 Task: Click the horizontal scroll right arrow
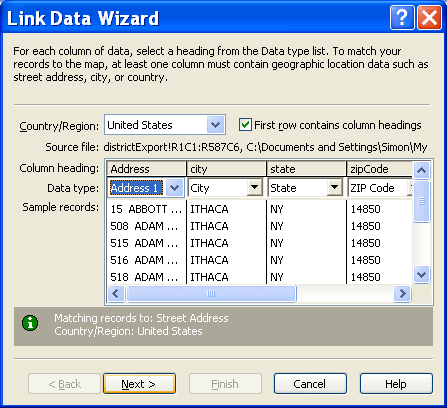[x=402, y=294]
